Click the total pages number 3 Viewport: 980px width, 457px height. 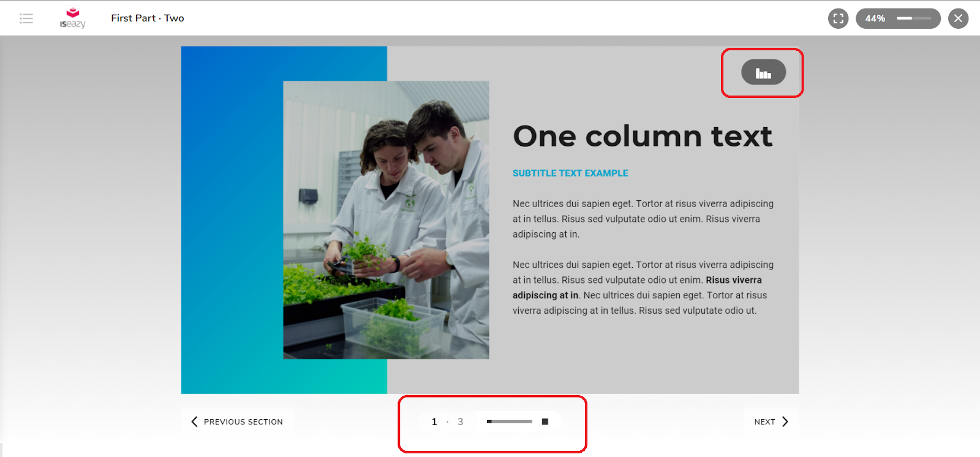(x=461, y=421)
